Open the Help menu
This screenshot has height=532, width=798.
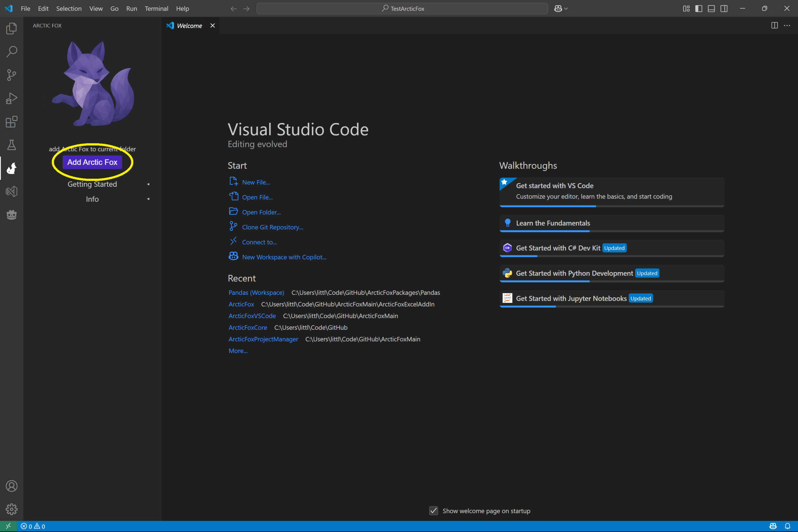(x=183, y=8)
